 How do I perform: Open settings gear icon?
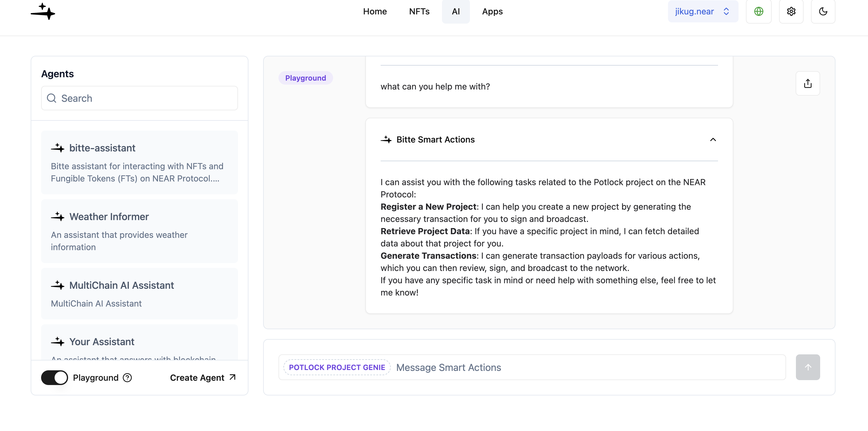791,11
